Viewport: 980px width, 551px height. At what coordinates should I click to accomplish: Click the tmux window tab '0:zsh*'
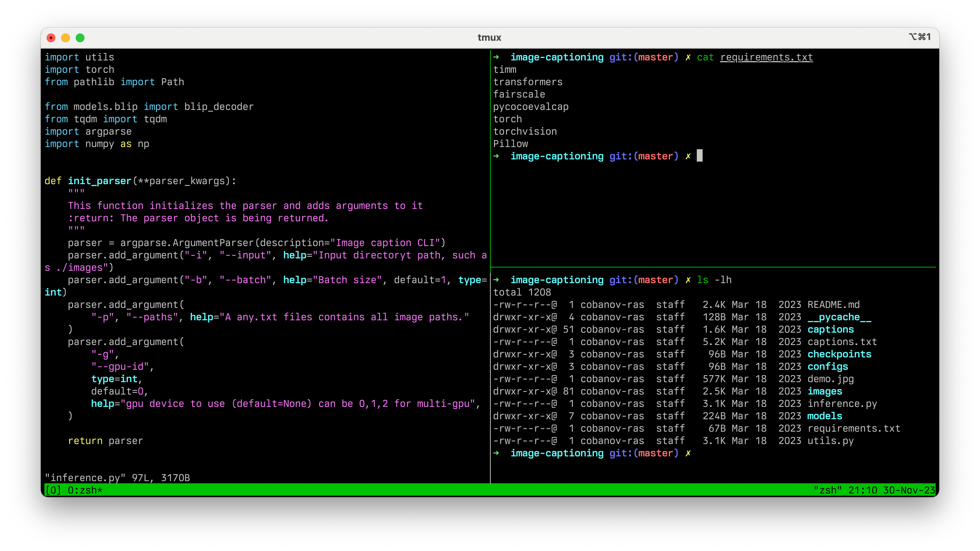pyautogui.click(x=85, y=491)
